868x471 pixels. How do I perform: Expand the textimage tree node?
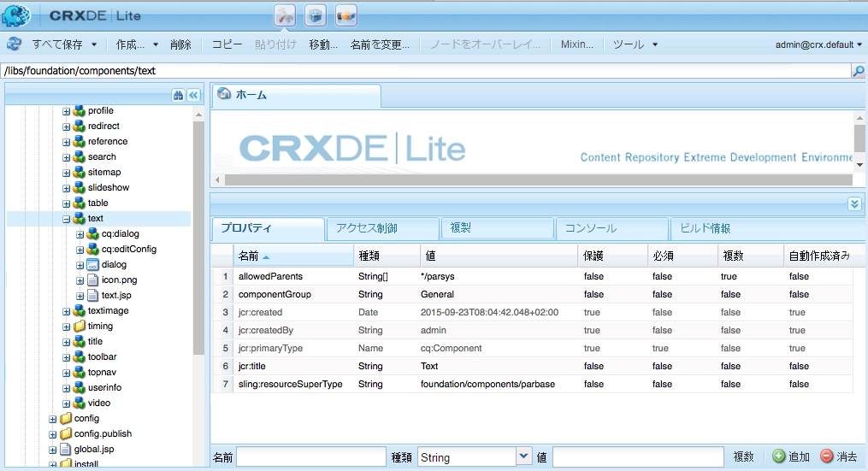tap(66, 311)
